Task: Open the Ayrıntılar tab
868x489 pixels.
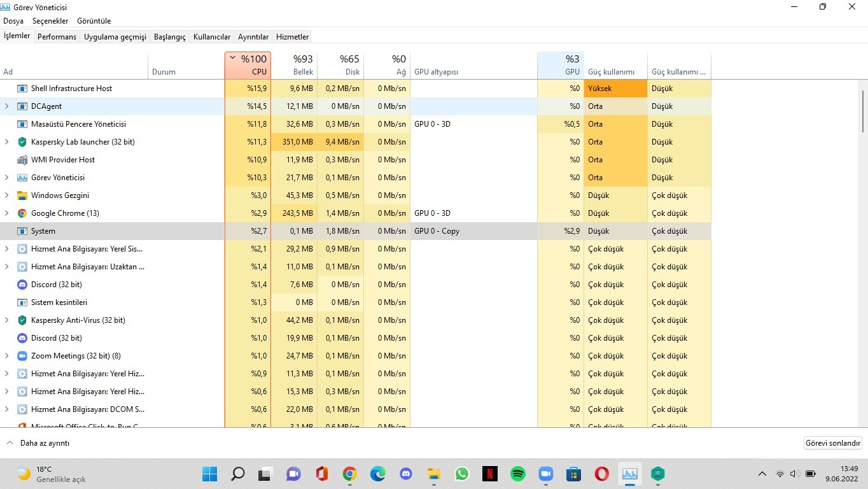Action: 253,37
